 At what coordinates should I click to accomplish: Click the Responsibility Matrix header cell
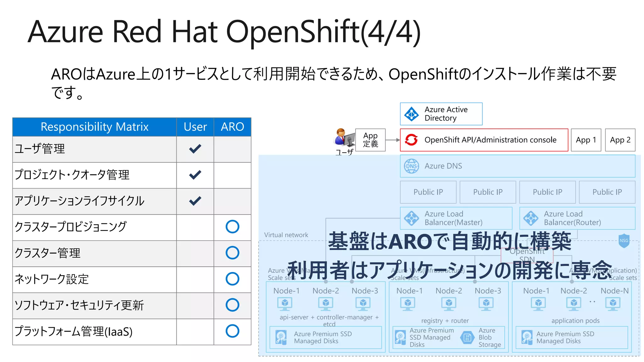[94, 127]
